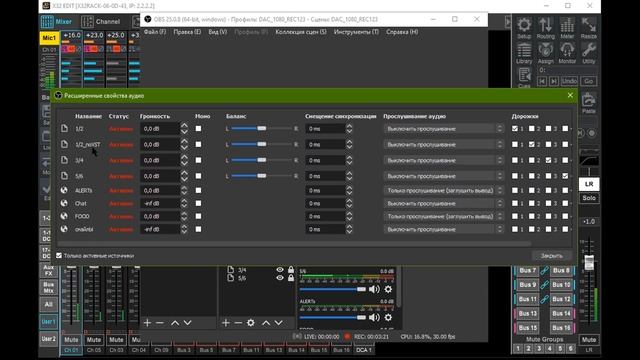The image size is (640, 360).
Task: Open monitoring dropdown for 1/2_noVST row
Action: click(x=444, y=144)
